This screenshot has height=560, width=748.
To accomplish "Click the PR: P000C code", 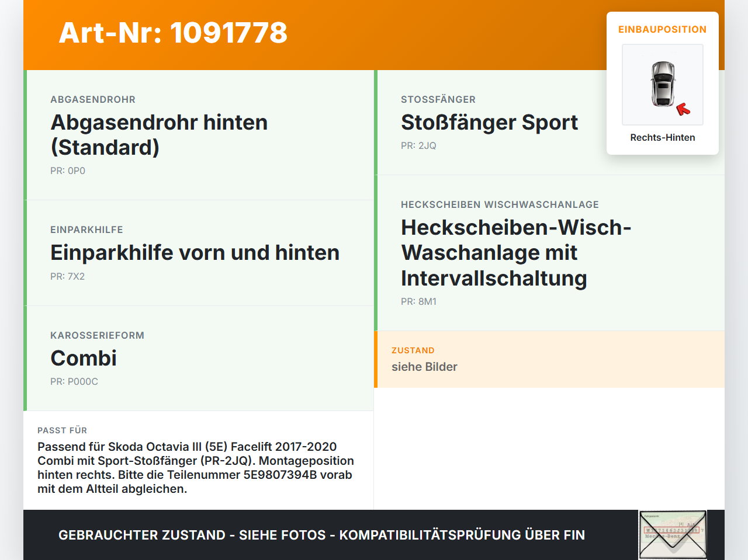I will coord(74,382).
